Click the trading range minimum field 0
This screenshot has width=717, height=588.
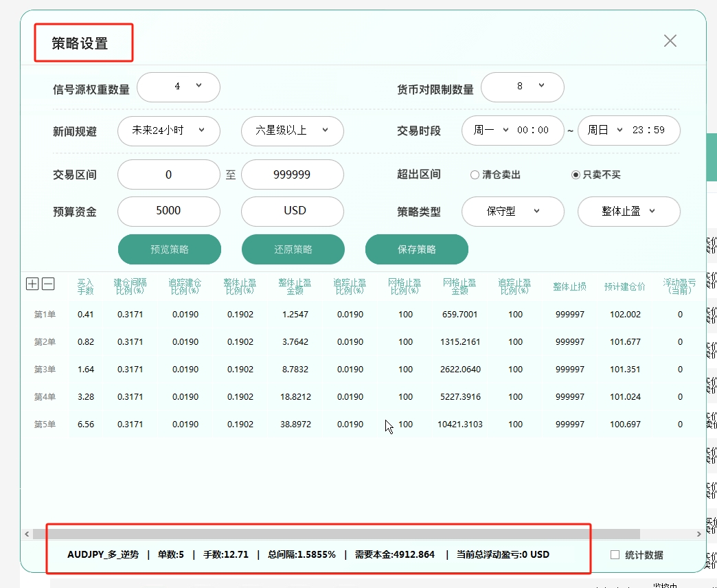[169, 174]
